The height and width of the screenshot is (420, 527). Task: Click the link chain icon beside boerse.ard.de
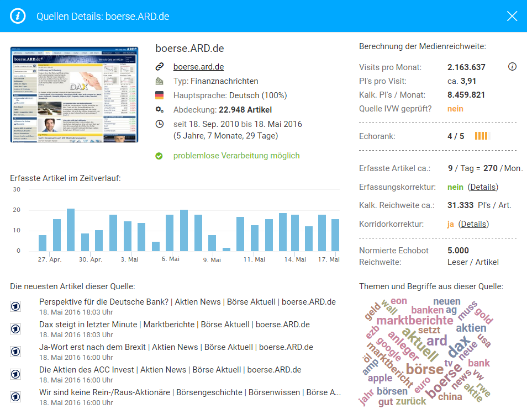click(x=160, y=67)
